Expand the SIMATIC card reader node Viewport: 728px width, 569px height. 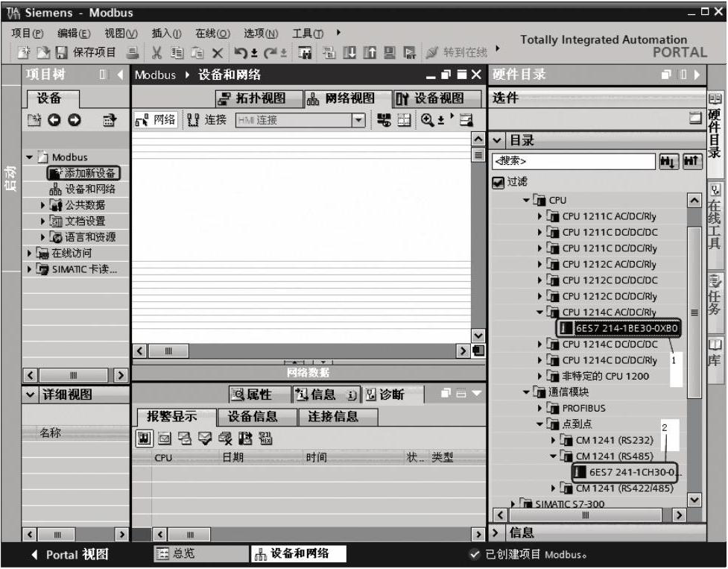point(29,269)
